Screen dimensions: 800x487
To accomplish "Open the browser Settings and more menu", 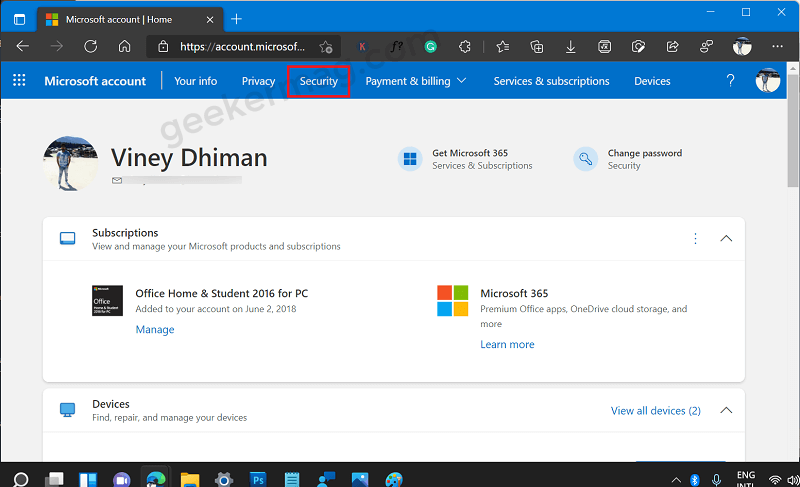I will tap(777, 46).
